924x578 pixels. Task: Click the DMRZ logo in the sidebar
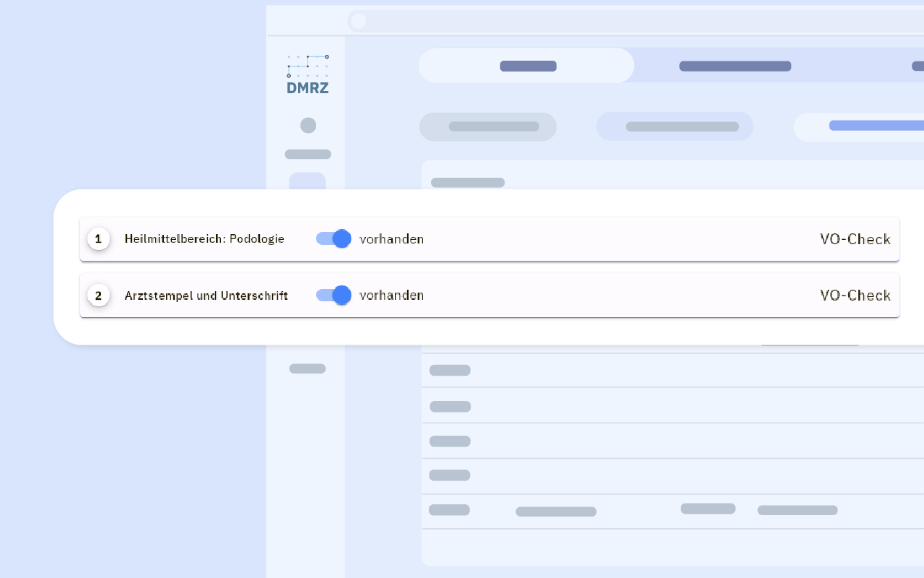click(308, 74)
